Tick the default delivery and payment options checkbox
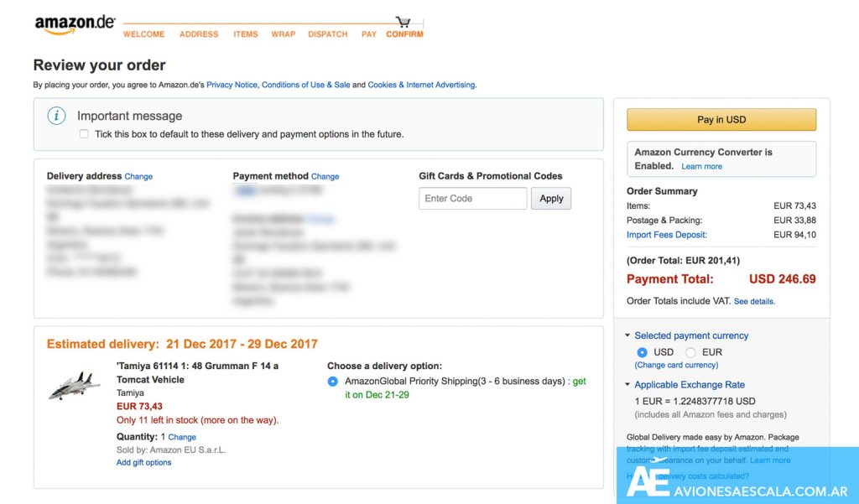This screenshot has width=859, height=504. (84, 134)
